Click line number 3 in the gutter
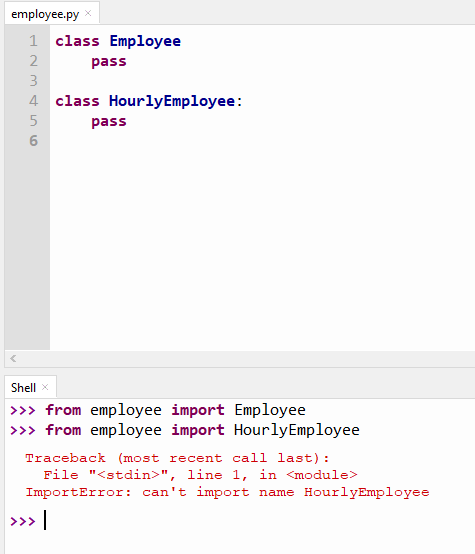Image resolution: width=475 pixels, height=554 pixels. point(33,81)
